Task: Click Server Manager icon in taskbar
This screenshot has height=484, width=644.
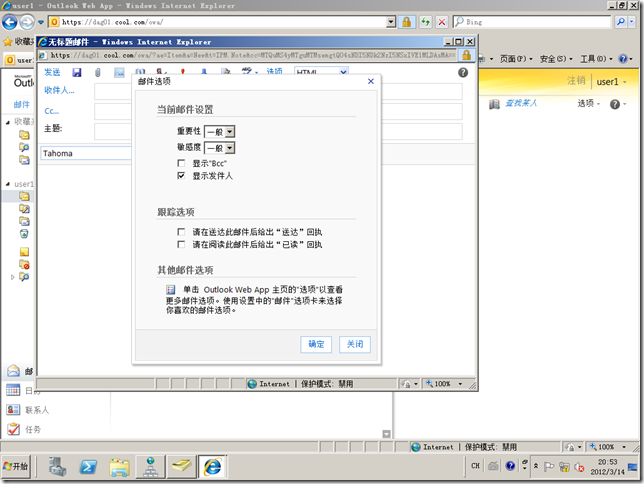Action: click(57, 466)
